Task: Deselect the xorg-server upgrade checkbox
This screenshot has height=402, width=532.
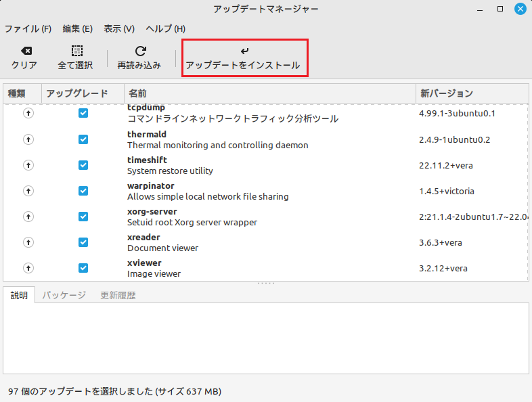Action: pos(83,217)
